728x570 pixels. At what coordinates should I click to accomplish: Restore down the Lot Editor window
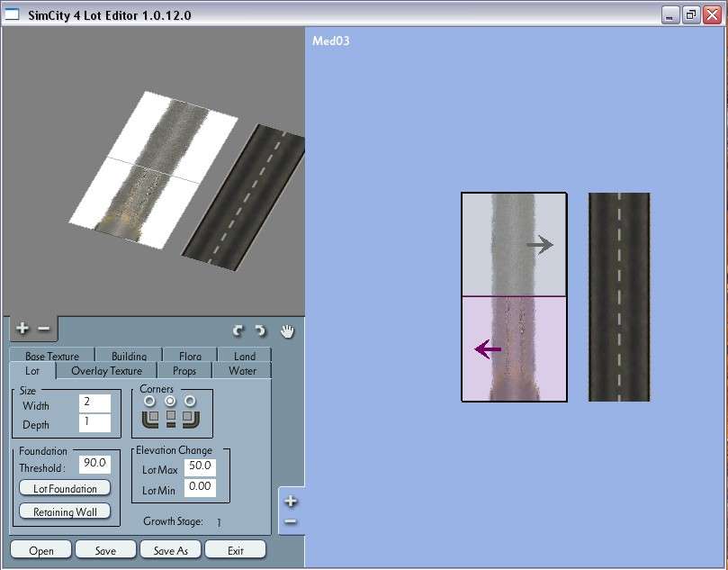[691, 15]
